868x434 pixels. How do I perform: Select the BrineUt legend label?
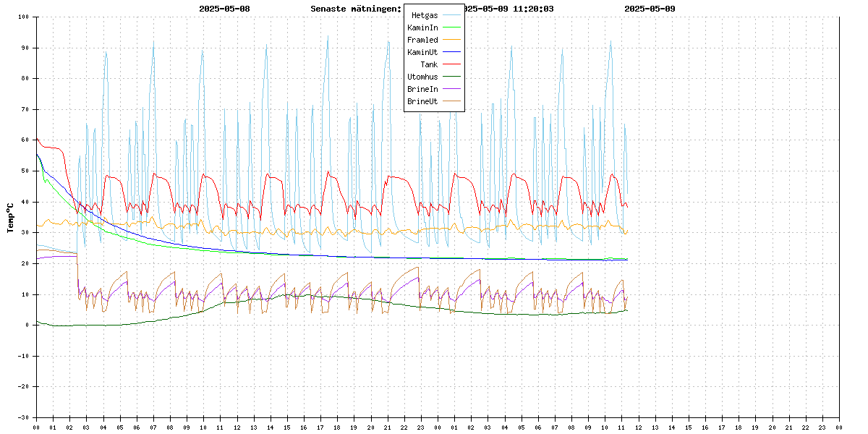pos(422,101)
